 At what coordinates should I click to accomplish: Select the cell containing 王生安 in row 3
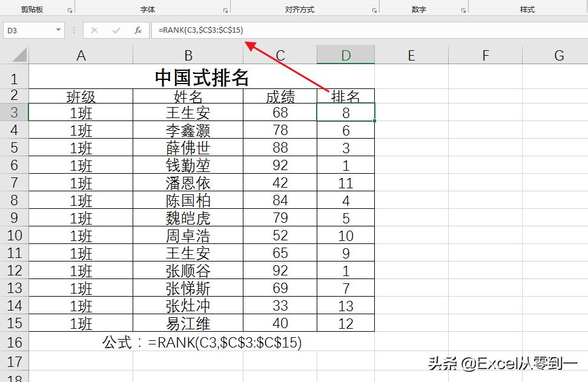pyautogui.click(x=188, y=112)
